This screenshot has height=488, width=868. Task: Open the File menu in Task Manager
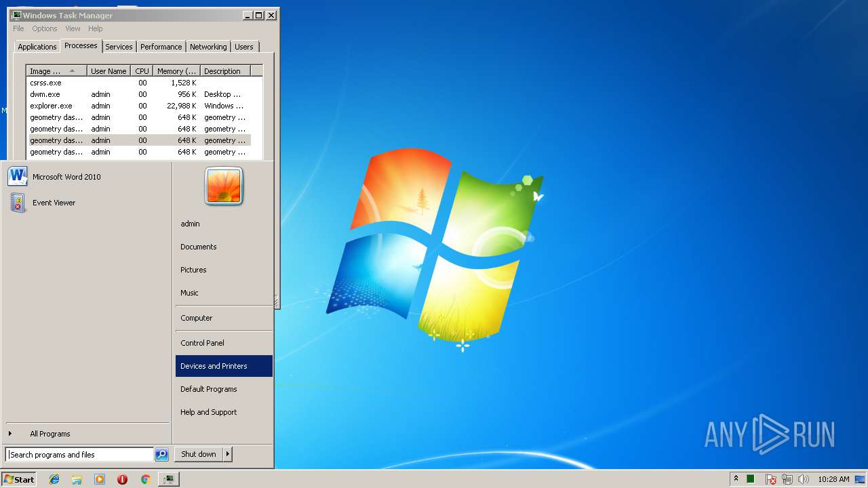(18, 28)
